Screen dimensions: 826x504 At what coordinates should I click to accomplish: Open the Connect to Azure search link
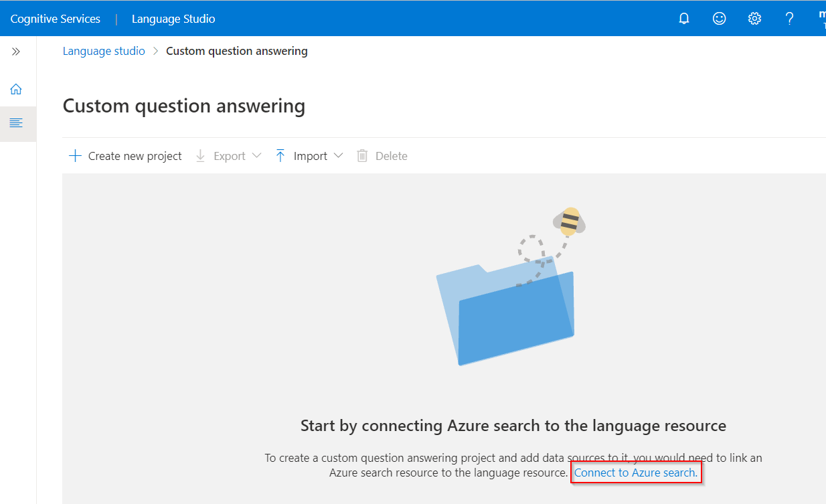(x=635, y=472)
